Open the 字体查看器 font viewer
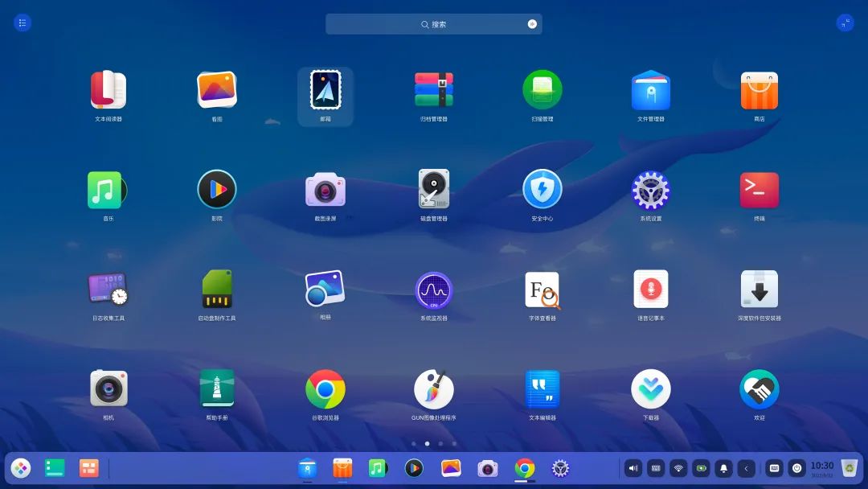This screenshot has height=489, width=868. tap(542, 290)
